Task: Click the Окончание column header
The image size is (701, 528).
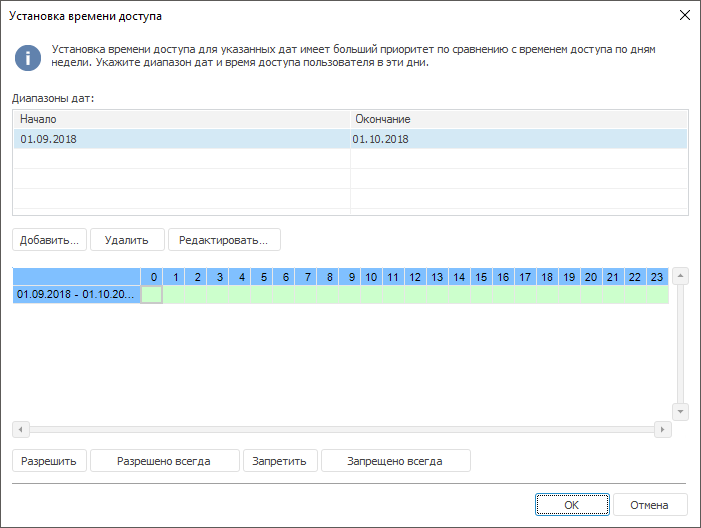Action: tap(519, 119)
